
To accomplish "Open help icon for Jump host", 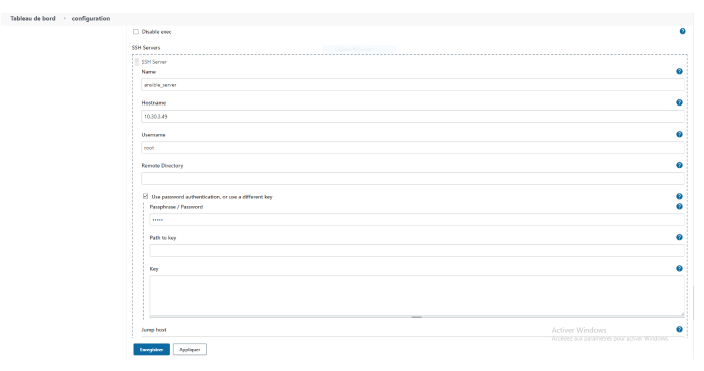I will click(x=679, y=329).
